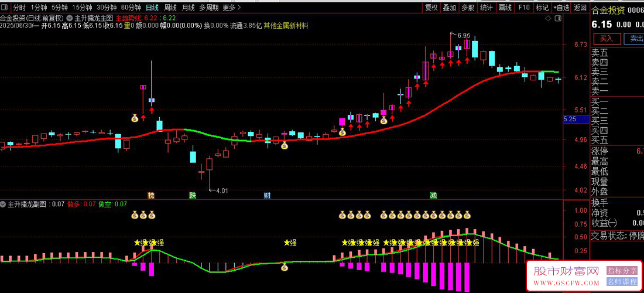Viewport: 644px width, 293px height.
Task: Click the money bag under the long-wick magenta candle
Action: (383, 120)
